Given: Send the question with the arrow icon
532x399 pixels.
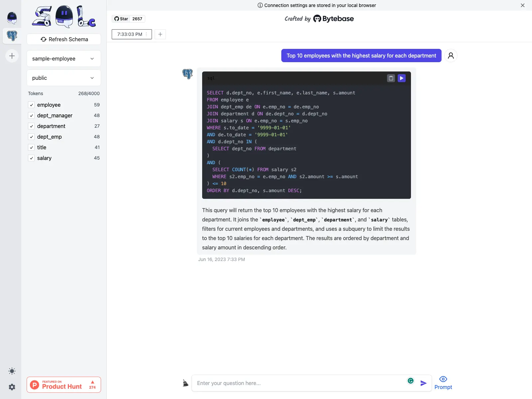Looking at the screenshot, I should tap(423, 383).
